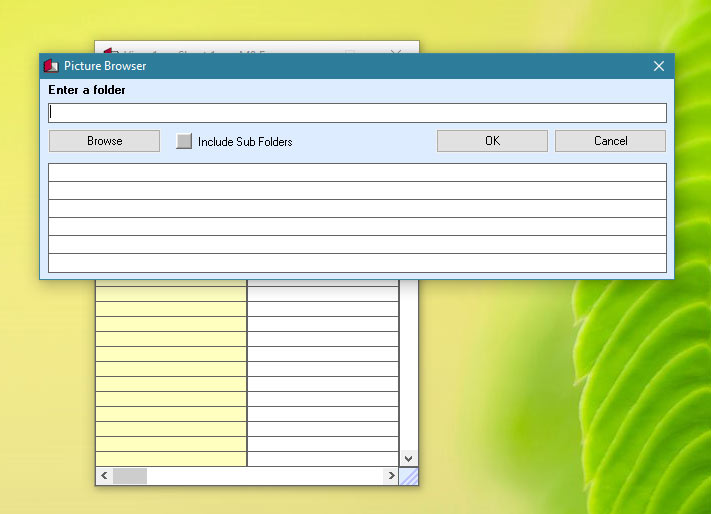Click the scroll down arrow in the background window
This screenshot has height=514, width=711.
[408, 458]
